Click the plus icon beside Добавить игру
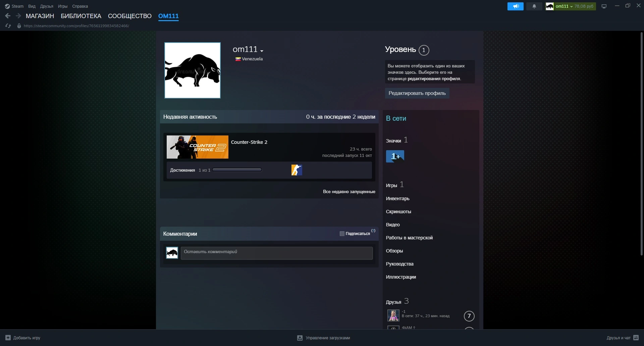This screenshot has width=644, height=346. tap(8, 338)
